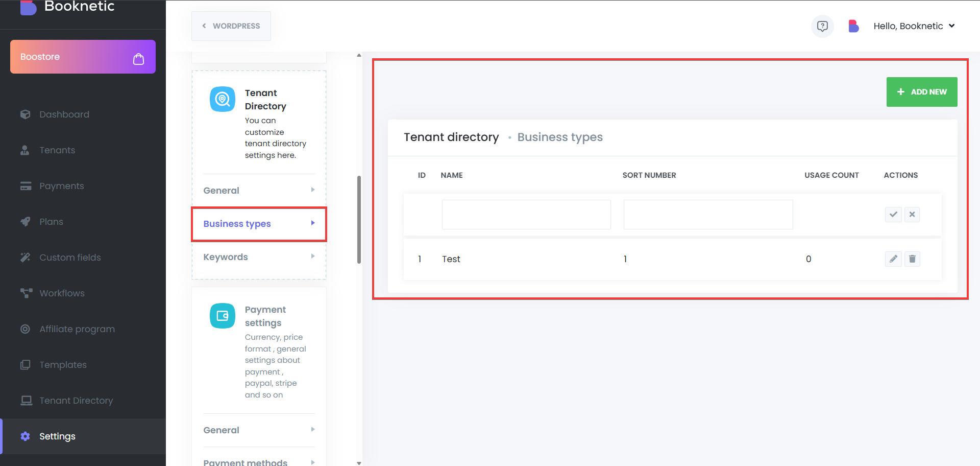Open Affiliate program menu item

tap(83, 329)
